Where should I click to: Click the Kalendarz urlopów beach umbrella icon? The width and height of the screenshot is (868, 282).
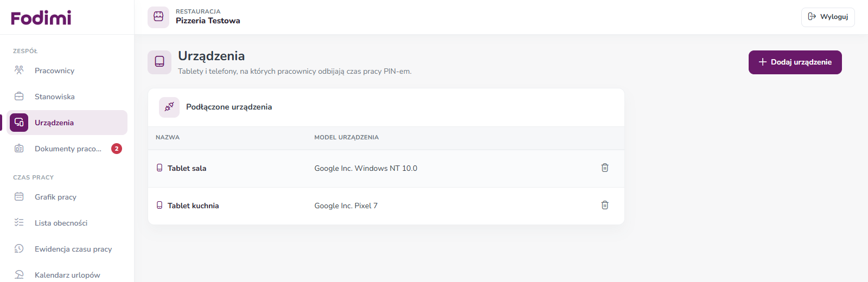tap(19, 275)
